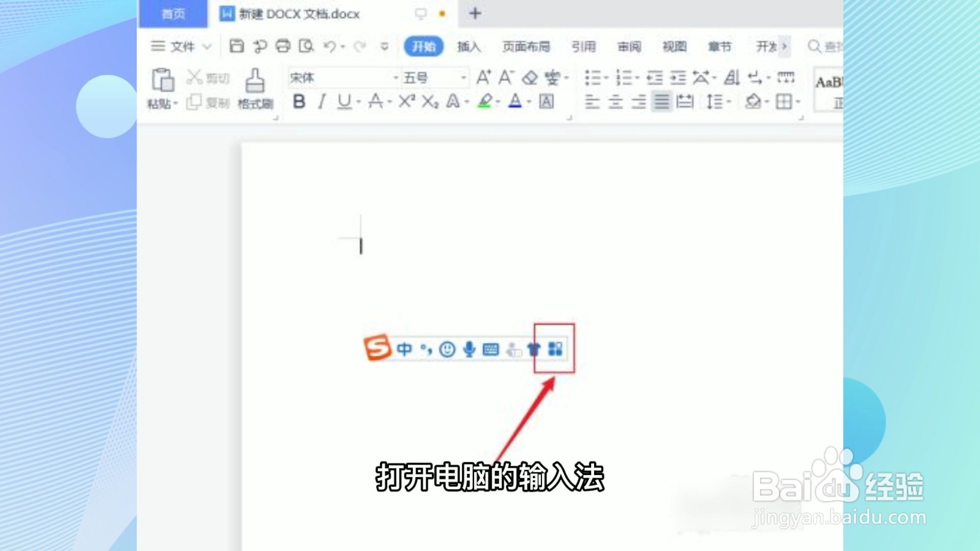
Task: Click the Undo arrow icon
Action: tap(330, 47)
